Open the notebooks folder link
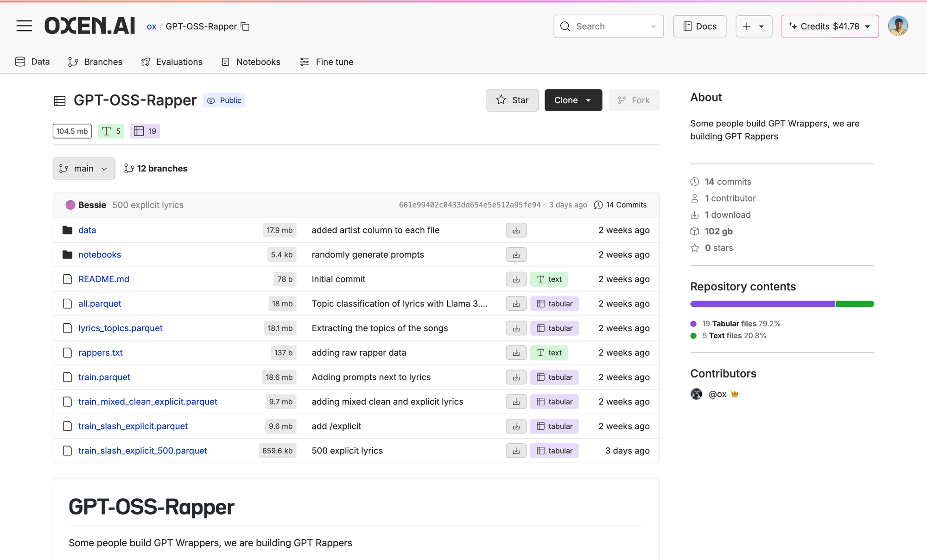 [x=100, y=255]
